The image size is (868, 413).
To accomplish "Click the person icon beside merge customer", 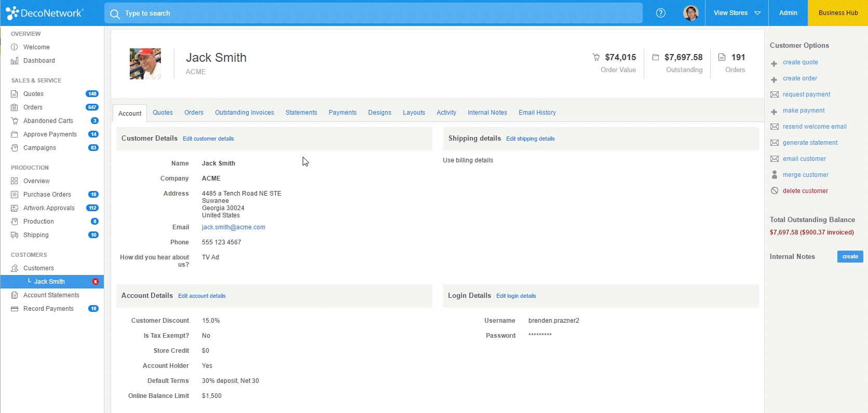I will coord(774,175).
